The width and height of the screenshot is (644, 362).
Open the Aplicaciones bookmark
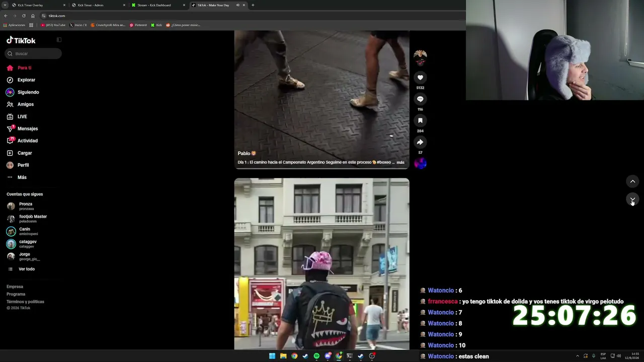tap(14, 25)
